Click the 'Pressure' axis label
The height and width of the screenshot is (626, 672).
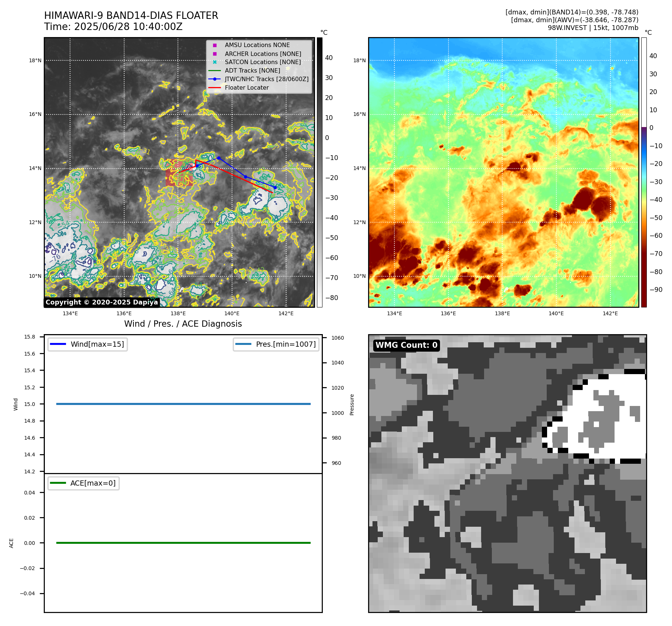(x=352, y=404)
